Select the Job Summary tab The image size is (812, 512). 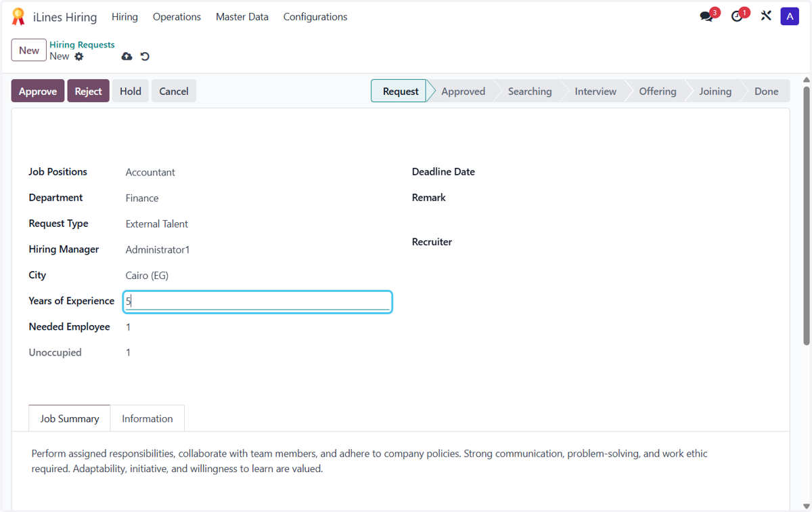click(x=70, y=419)
